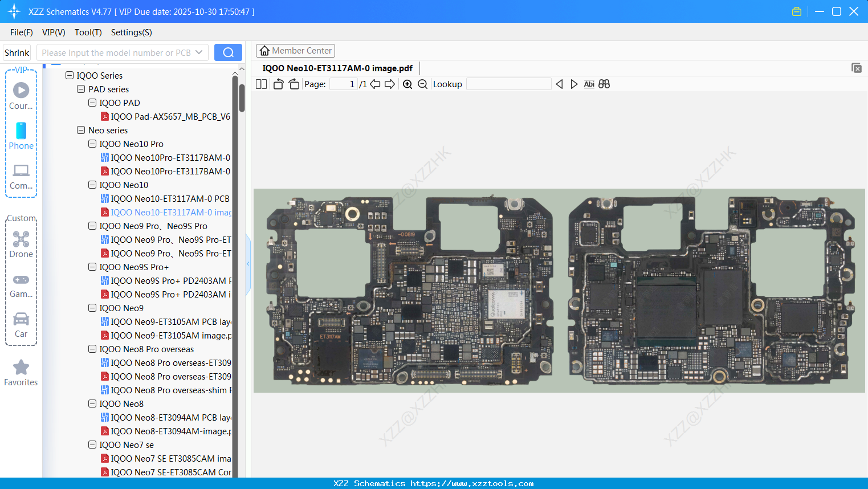
Task: Open IQOO Neo7 SE ET3085CAM image file
Action: pos(166,458)
